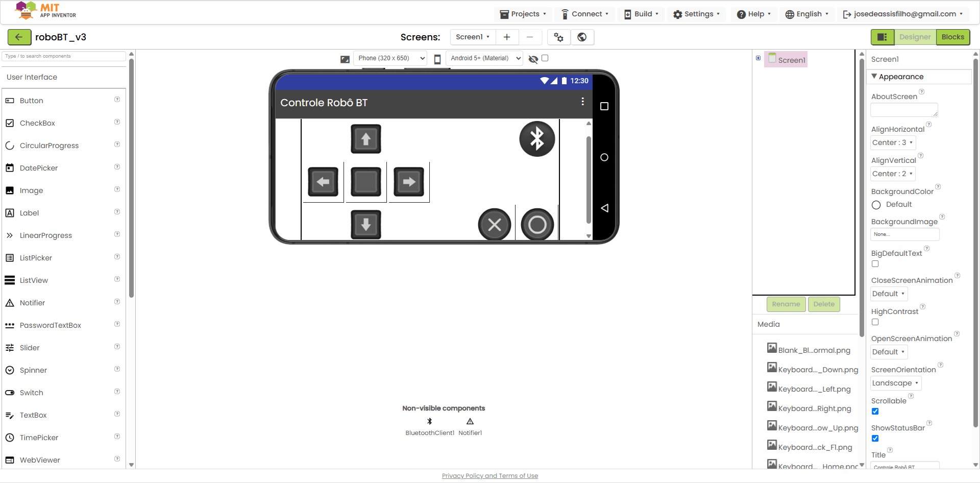
Task: Click the green back arrow beside roboBT_v3
Action: point(19,37)
